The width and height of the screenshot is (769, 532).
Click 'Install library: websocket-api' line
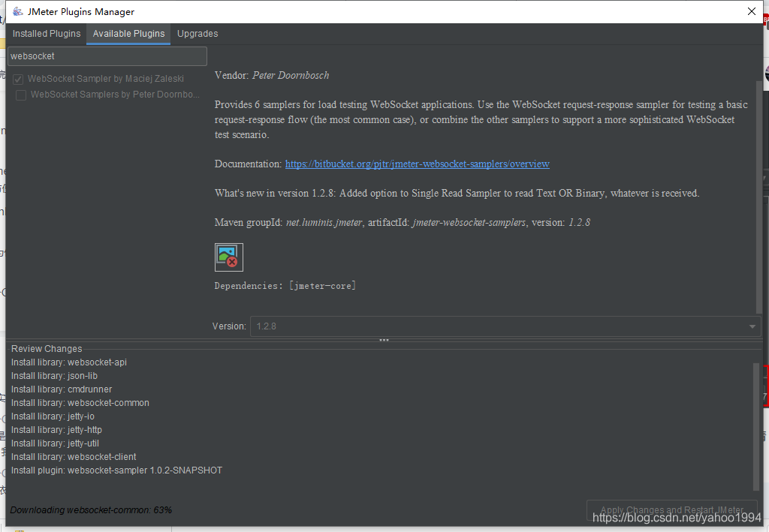click(x=69, y=362)
